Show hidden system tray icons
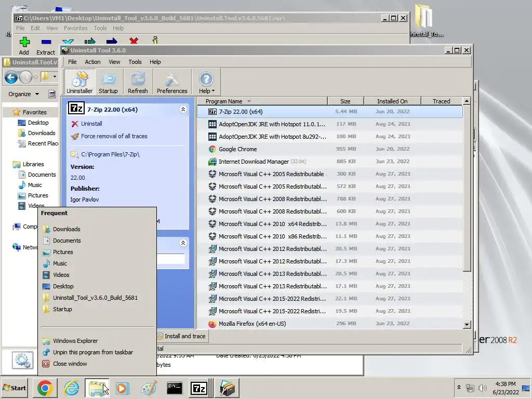The height and width of the screenshot is (399, 532). coord(459,387)
